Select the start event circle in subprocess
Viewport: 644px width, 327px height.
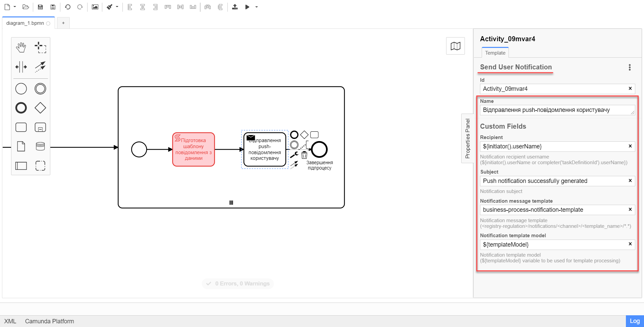pyautogui.click(x=139, y=149)
